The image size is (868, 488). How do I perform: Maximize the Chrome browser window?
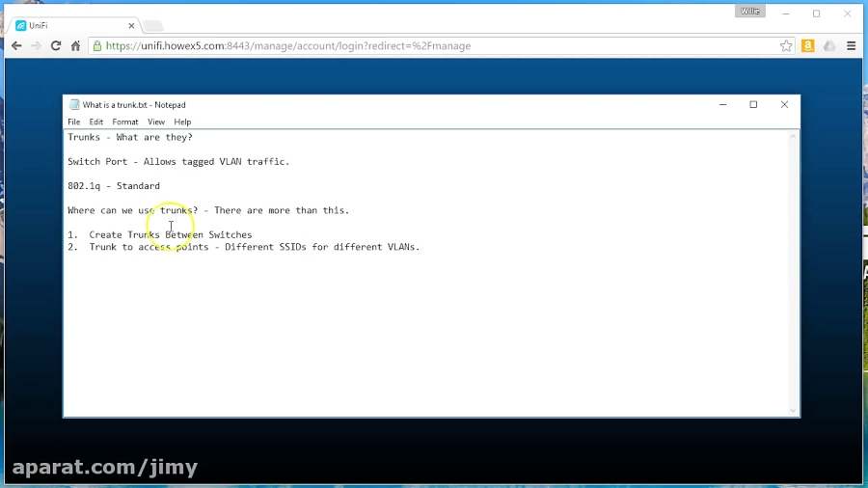(x=816, y=14)
